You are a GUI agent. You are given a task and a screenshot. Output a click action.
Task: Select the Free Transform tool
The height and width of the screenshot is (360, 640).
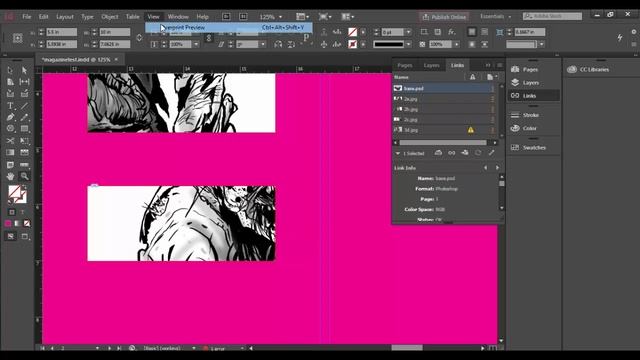(24, 140)
